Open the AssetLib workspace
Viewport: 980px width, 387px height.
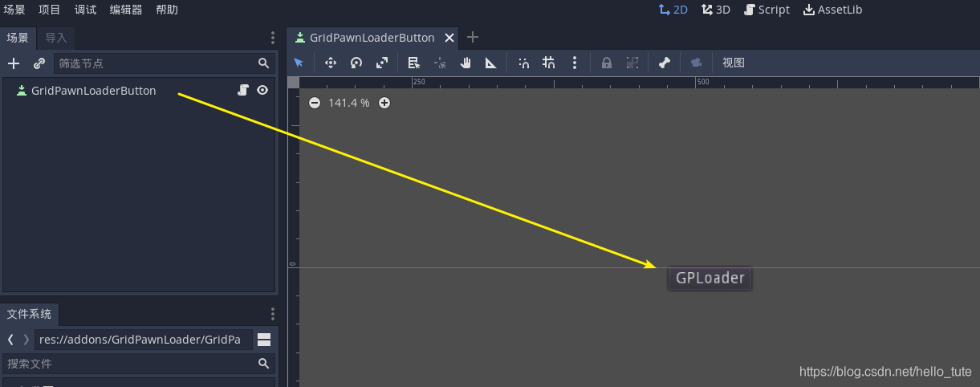(x=832, y=10)
